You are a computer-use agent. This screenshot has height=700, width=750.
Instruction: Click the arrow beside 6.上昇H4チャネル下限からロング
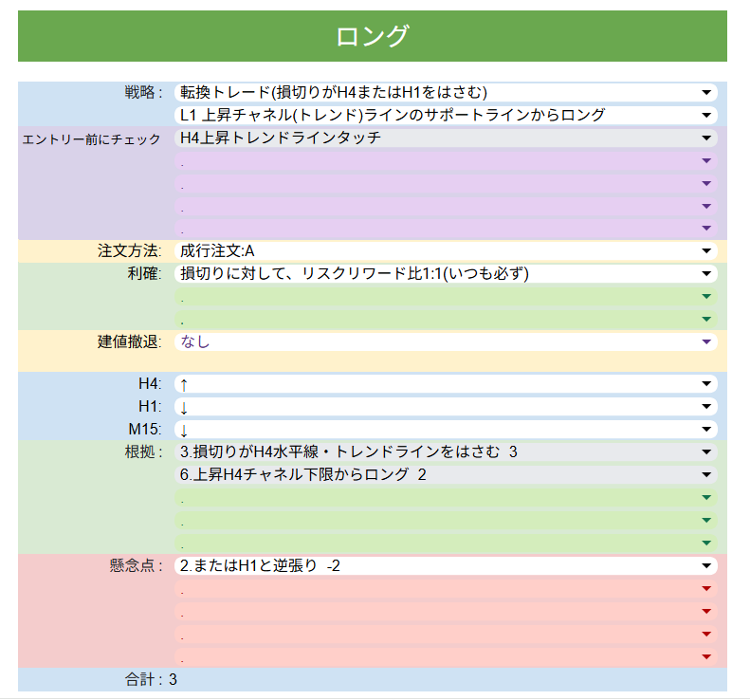coord(706,474)
